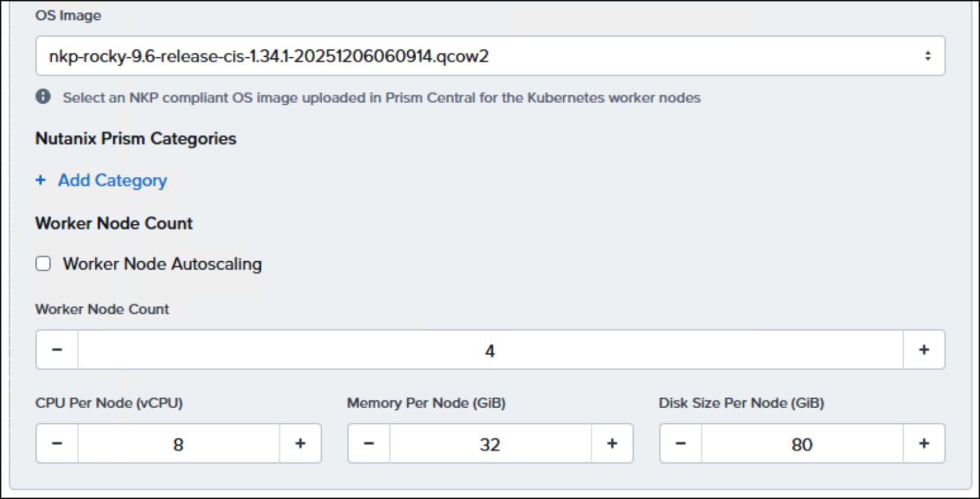Click the Nutanix Prism Categories heading
This screenshot has height=499, width=980.
(136, 139)
